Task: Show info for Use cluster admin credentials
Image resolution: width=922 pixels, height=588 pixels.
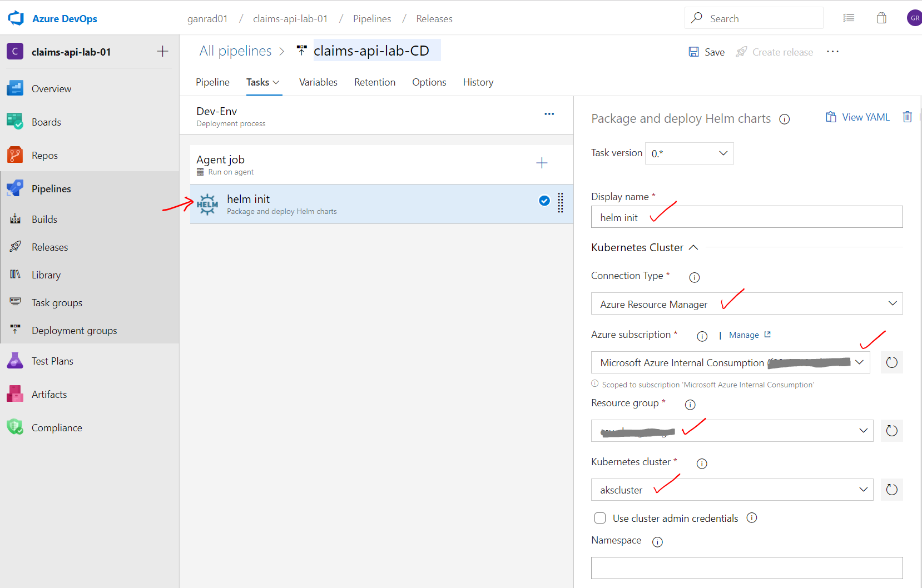Action: click(x=752, y=518)
